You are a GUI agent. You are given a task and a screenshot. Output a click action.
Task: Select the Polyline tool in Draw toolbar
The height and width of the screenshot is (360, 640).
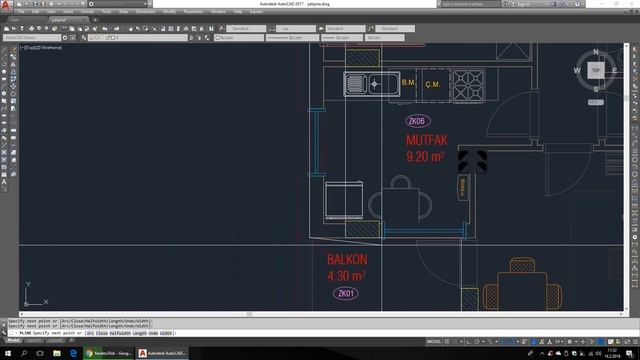tap(4, 64)
